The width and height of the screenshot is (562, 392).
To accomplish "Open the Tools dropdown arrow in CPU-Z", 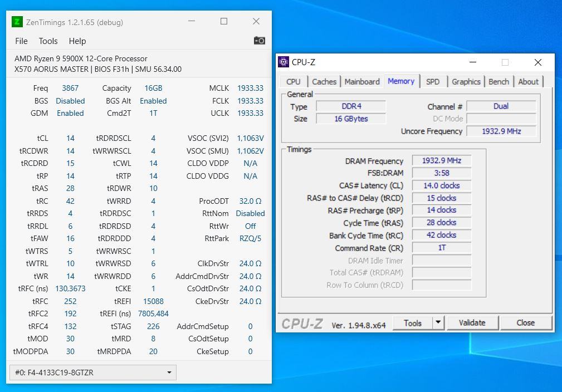I will pos(438,322).
